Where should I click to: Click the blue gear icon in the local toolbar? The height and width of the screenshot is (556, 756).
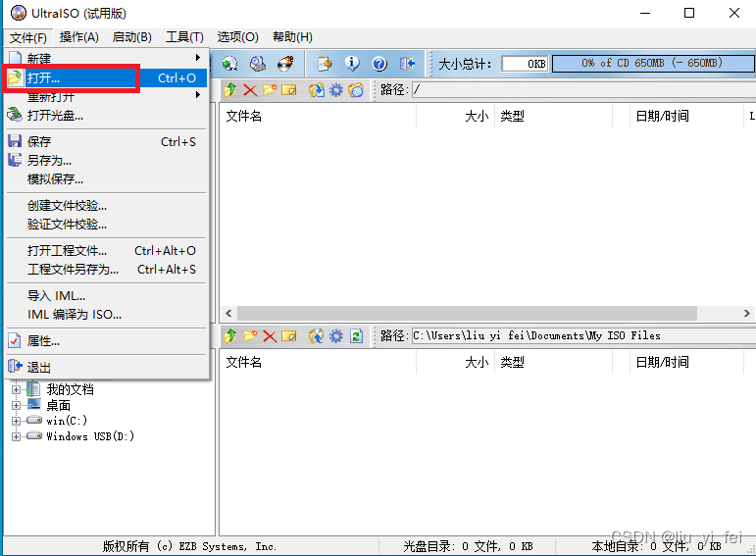336,335
